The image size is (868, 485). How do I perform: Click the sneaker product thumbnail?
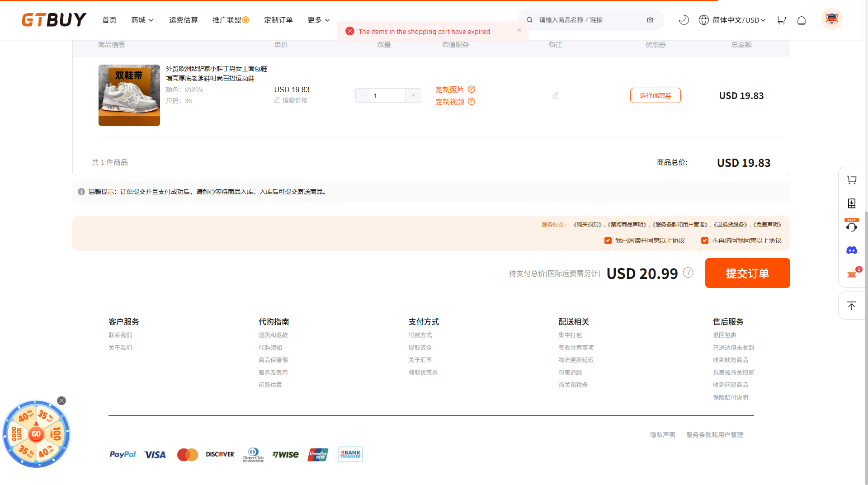(129, 95)
